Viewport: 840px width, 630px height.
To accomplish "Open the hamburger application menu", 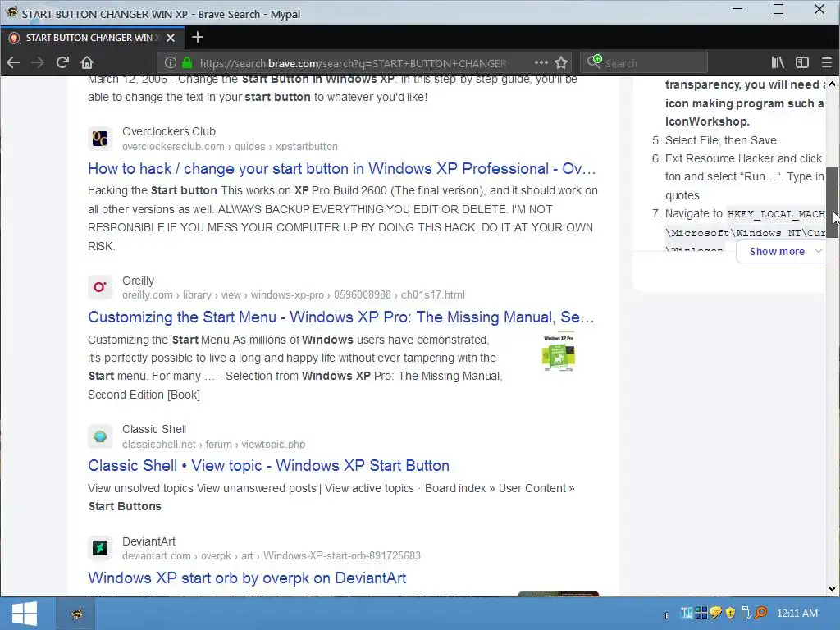I will pos(827,62).
